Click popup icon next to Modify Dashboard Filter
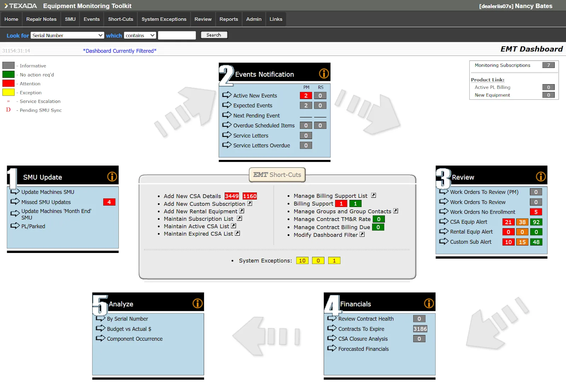The width and height of the screenshot is (566, 392). [362, 235]
